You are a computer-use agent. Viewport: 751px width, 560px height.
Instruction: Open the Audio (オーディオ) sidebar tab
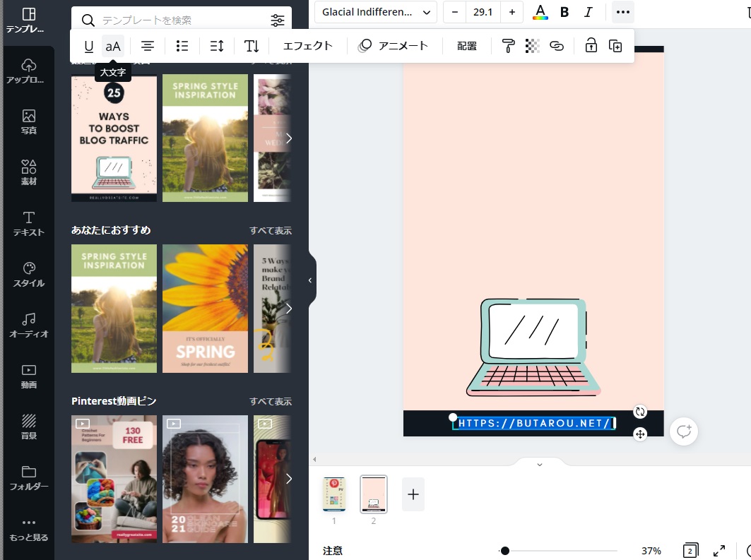click(x=28, y=325)
